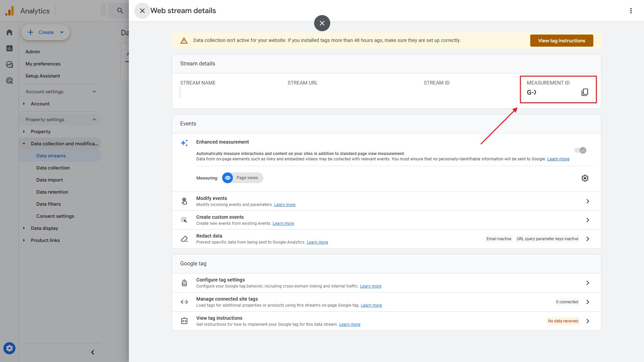Image resolution: width=644 pixels, height=362 pixels.
Task: Select Data retention in the sidebar
Action: click(52, 192)
